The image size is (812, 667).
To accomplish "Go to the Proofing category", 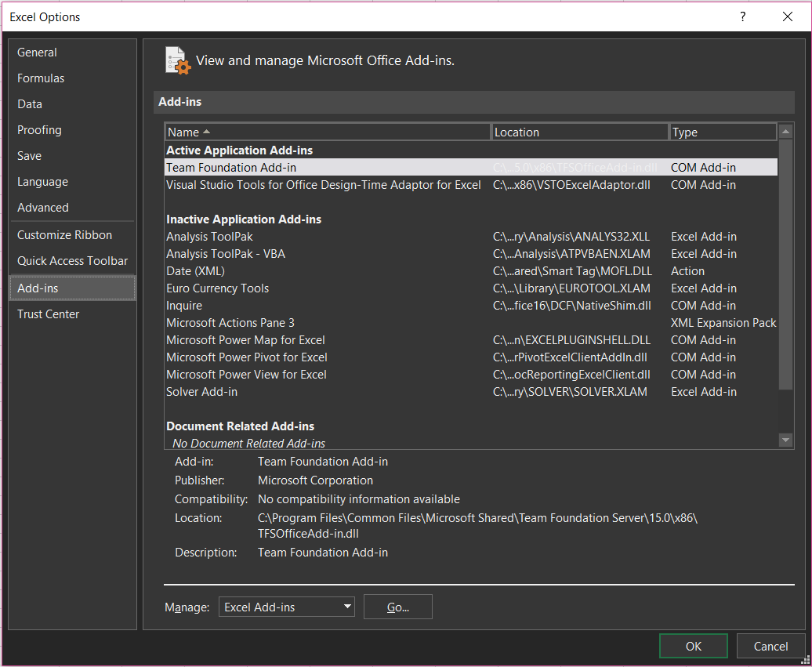I will click(x=39, y=130).
